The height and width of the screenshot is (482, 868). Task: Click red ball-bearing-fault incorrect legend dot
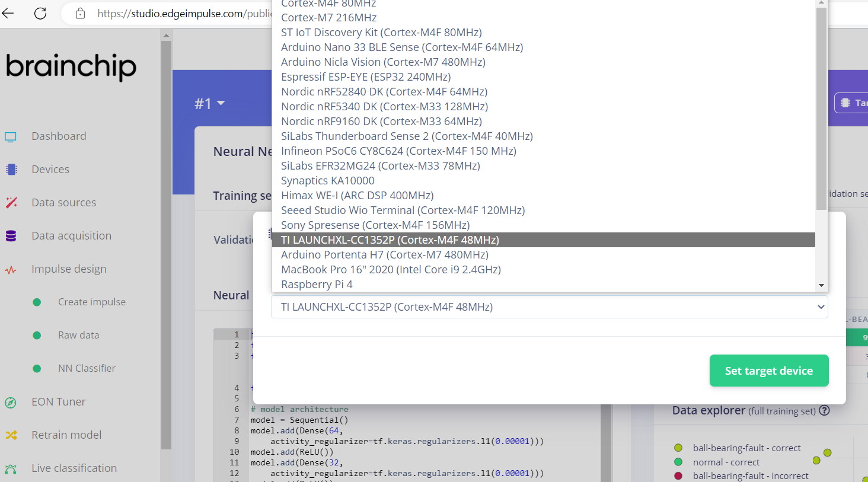click(x=678, y=476)
